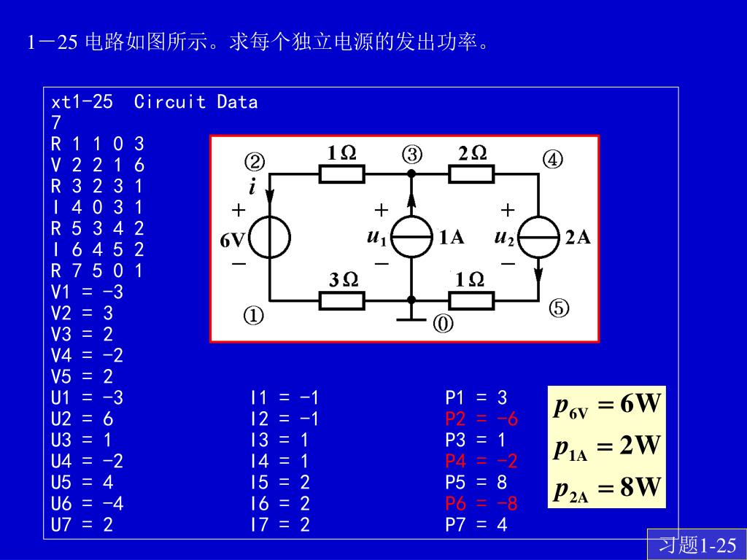Click the answer 'p2A = 8W'

[x=608, y=489]
